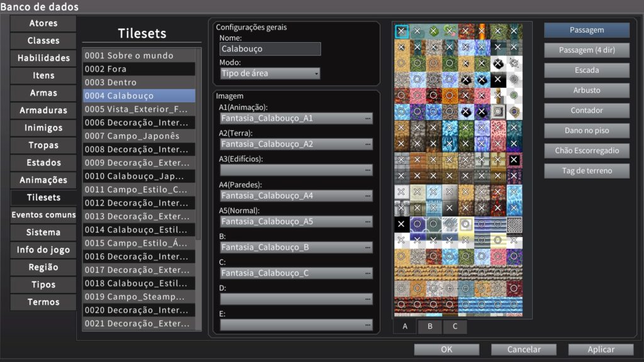Viewport: 644px width, 362px height.
Task: Open the Armas tab
Action: point(43,93)
